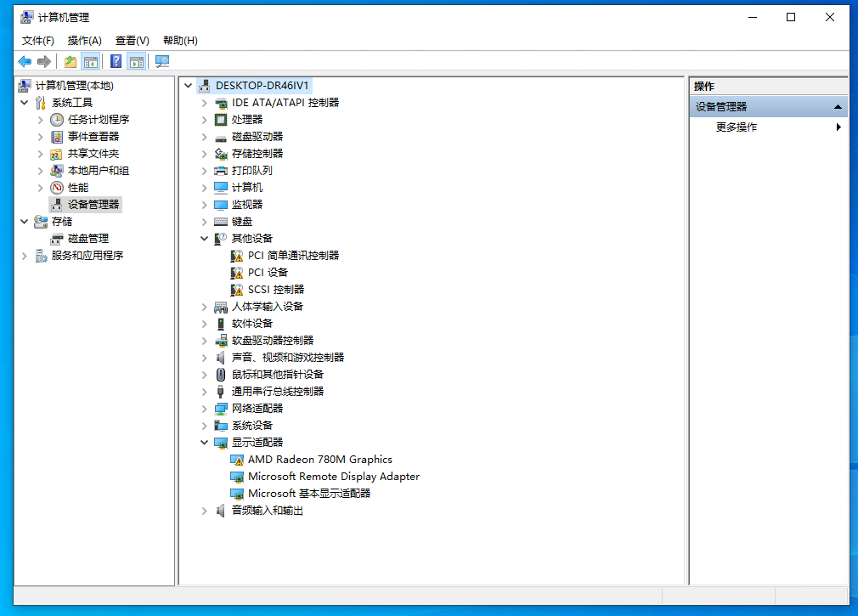
Task: Click the blue Help question-mark toolbar icon
Action: [116, 61]
